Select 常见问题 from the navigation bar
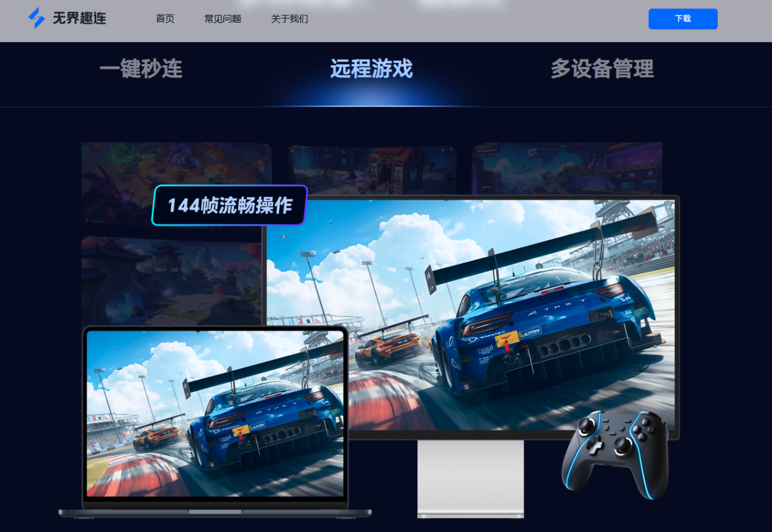The width and height of the screenshot is (772, 532). pos(222,19)
